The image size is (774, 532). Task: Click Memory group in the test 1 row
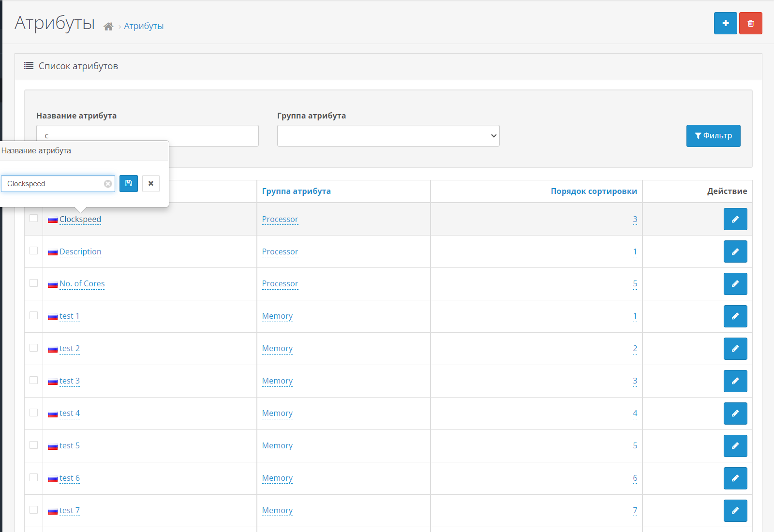pos(277,316)
